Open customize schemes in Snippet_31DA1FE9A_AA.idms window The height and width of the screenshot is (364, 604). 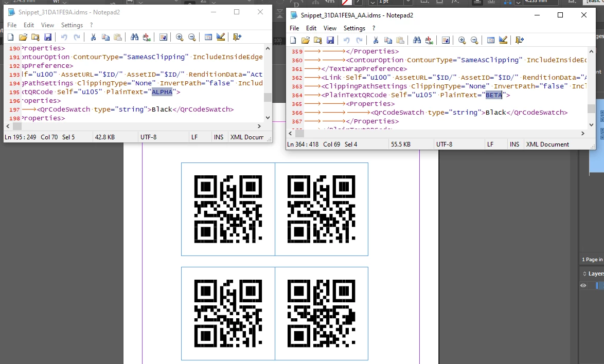(503, 40)
